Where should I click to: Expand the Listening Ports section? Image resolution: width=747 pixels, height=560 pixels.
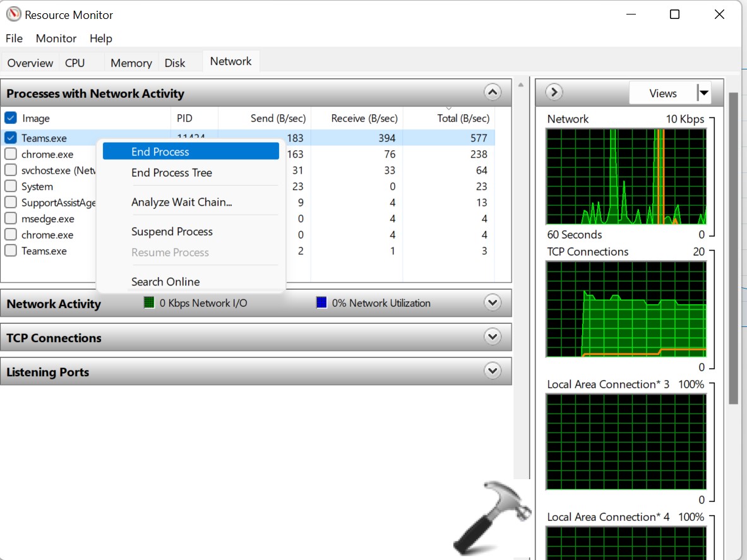(493, 371)
